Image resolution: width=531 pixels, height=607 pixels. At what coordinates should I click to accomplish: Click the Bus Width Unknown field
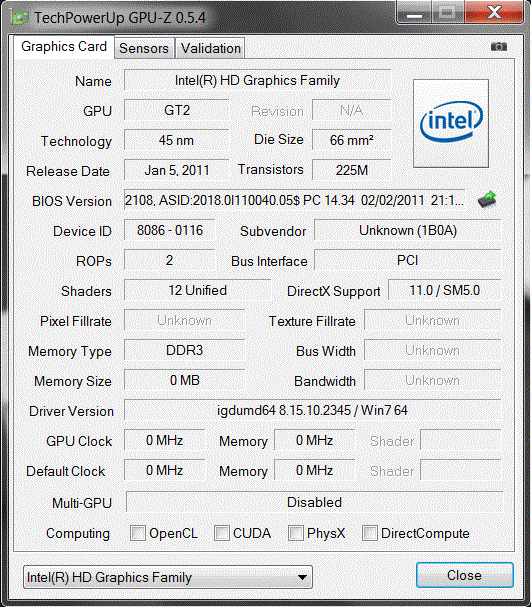coord(432,350)
